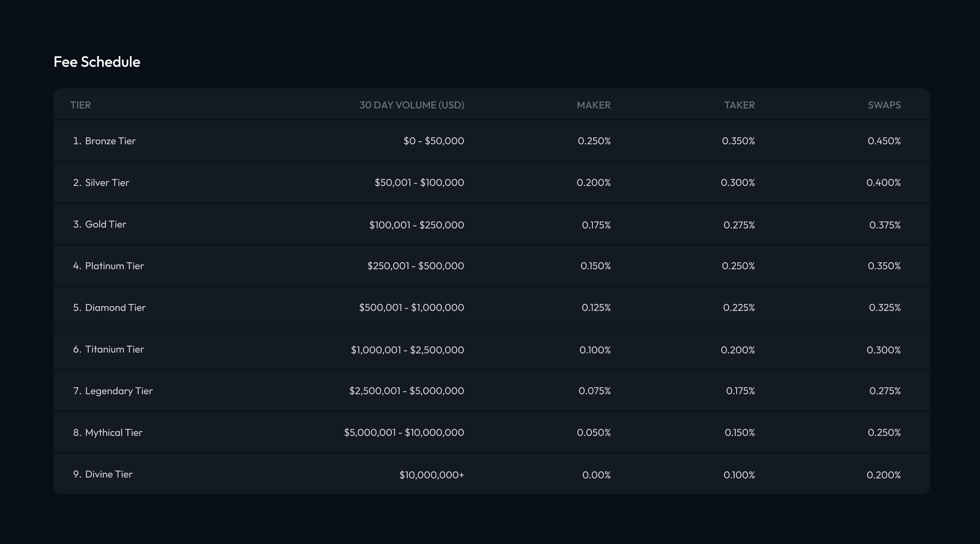This screenshot has height=544, width=980.
Task: Click the 30 DAY VOLUME (USD) header
Action: pos(412,105)
